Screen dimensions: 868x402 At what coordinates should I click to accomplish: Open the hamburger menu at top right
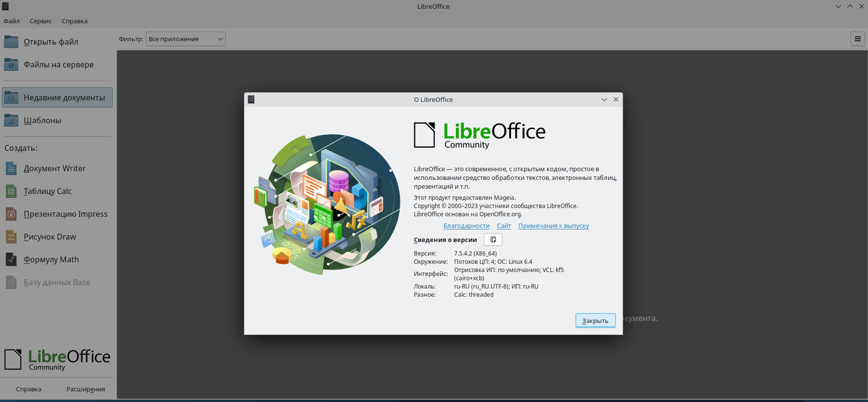click(x=858, y=39)
